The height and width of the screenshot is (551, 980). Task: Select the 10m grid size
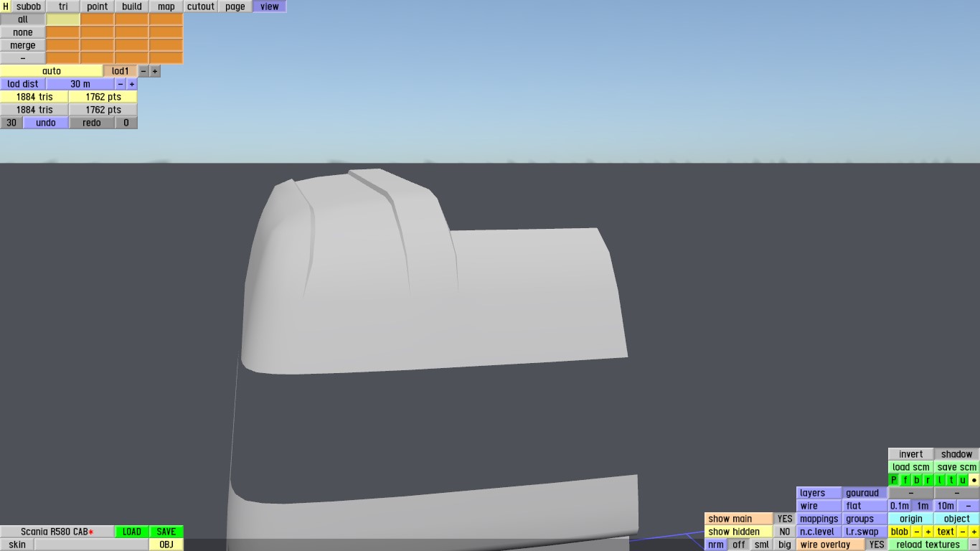pos(946,506)
